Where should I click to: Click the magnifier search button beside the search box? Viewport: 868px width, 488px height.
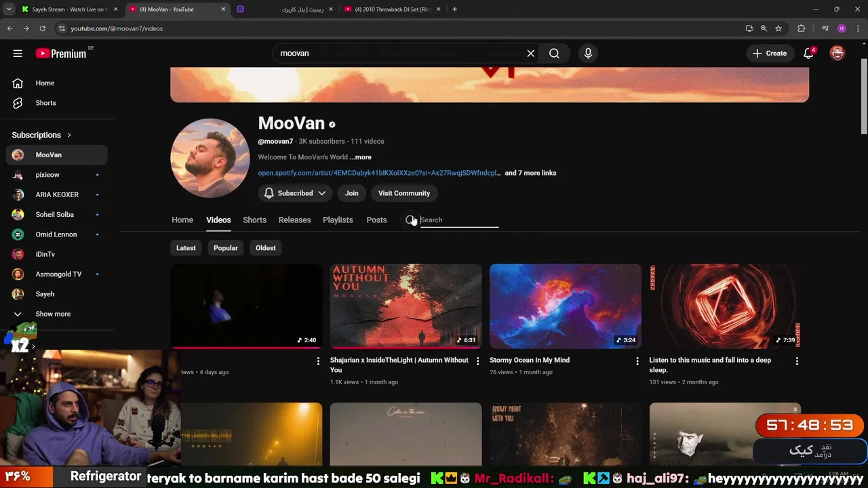[x=555, y=54]
